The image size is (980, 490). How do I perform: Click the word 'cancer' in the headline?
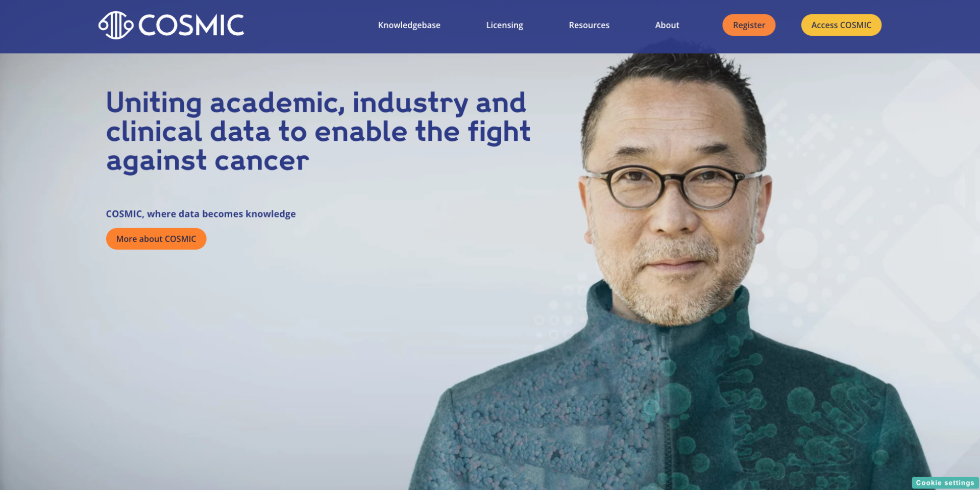(x=262, y=161)
